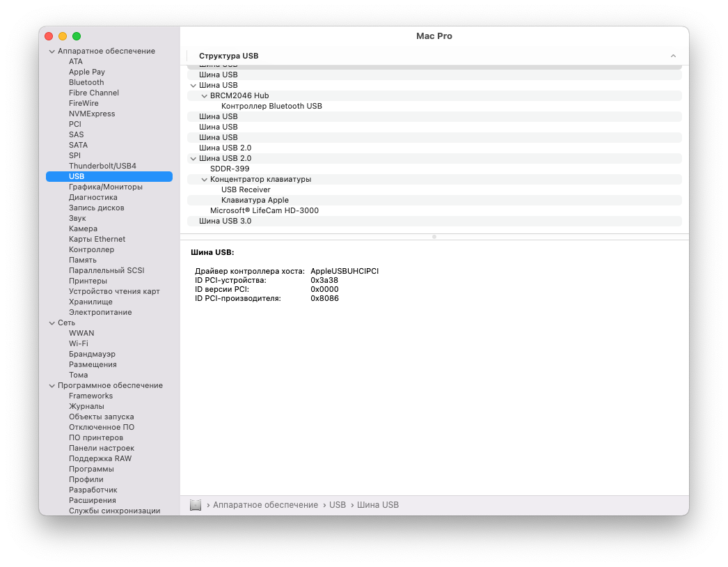
Task: Open SAS hardware entry
Action: 76,134
